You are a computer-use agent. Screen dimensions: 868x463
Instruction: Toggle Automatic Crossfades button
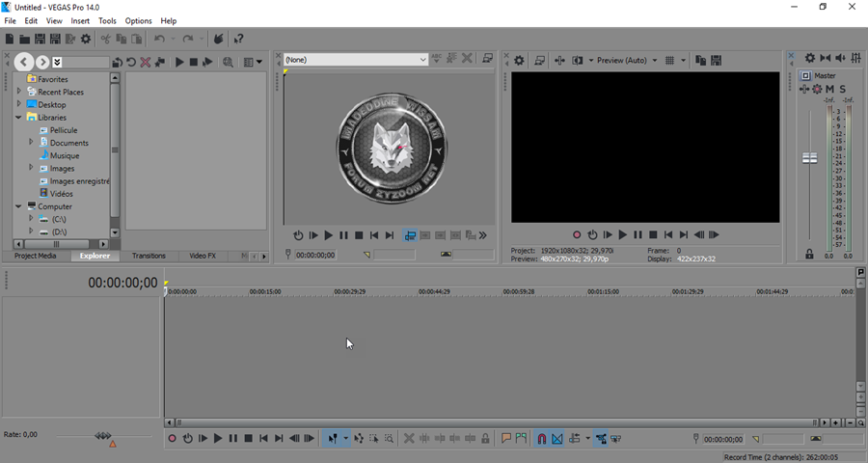pyautogui.click(x=557, y=439)
